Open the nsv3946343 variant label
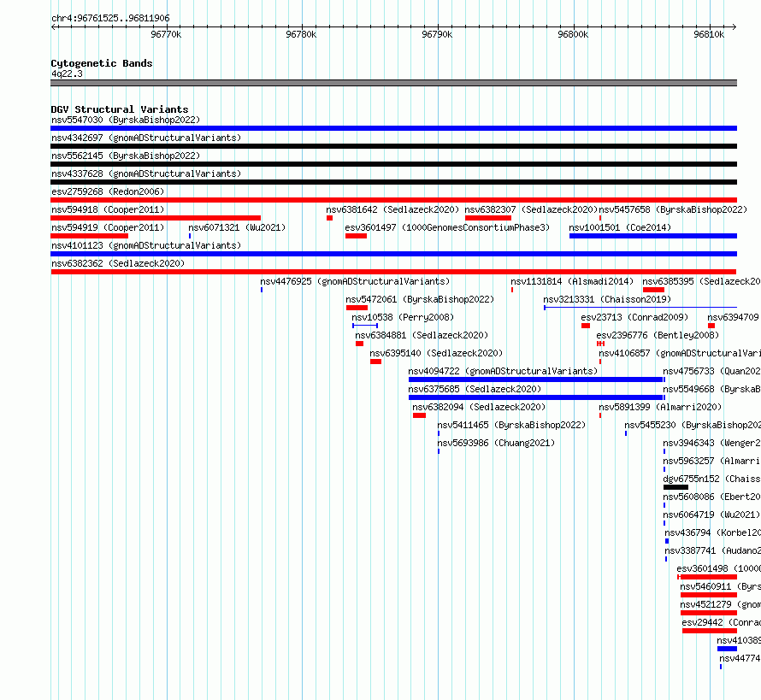761x700 pixels. [711, 443]
